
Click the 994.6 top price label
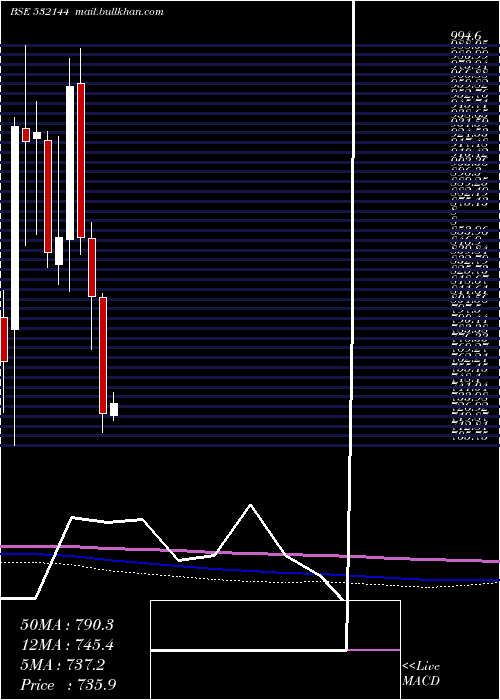pos(466,36)
